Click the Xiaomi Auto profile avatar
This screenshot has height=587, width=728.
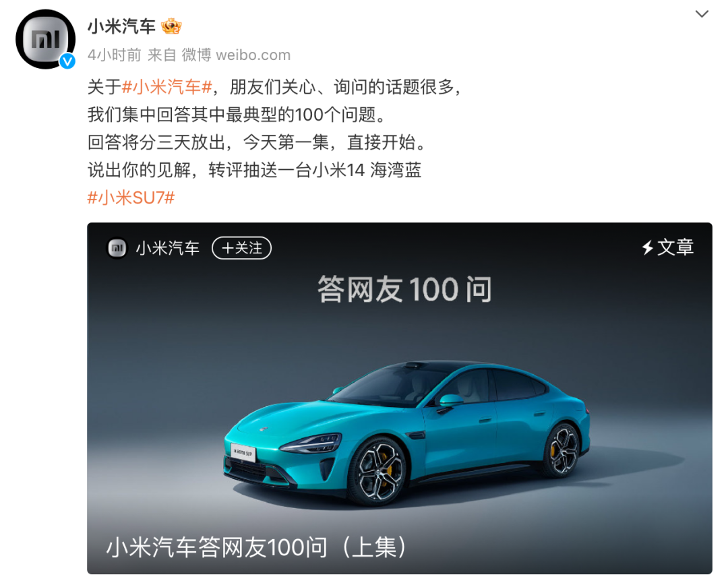coord(46,40)
